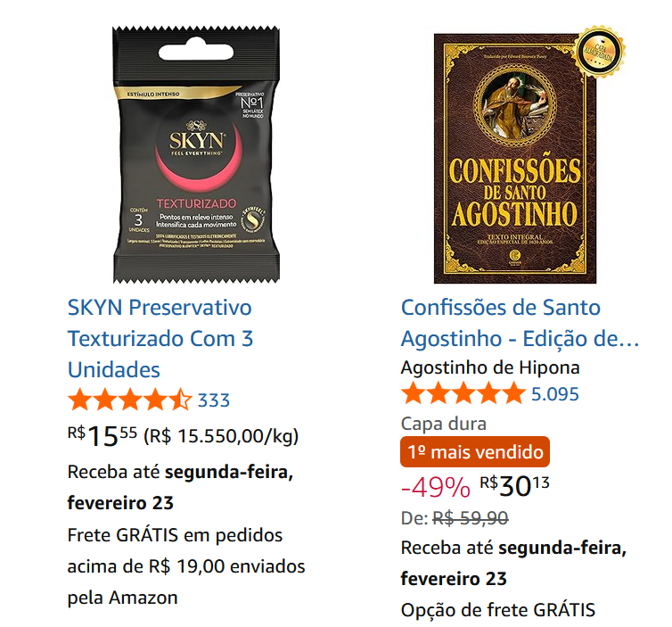Click 'Opção de frete GRÁTIS' text
Viewport: 672px width, 627px height.
pos(498,610)
